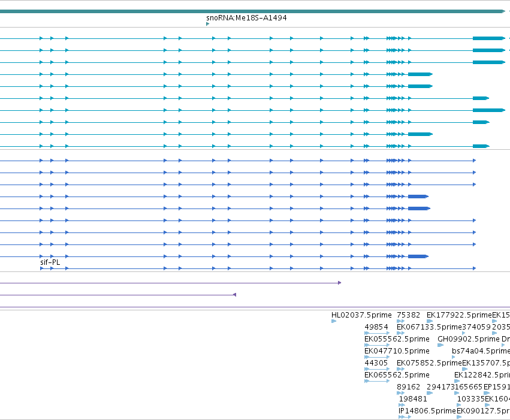Select the 374059 feature label
Viewport: 510px width, 420px height.
pos(476,327)
